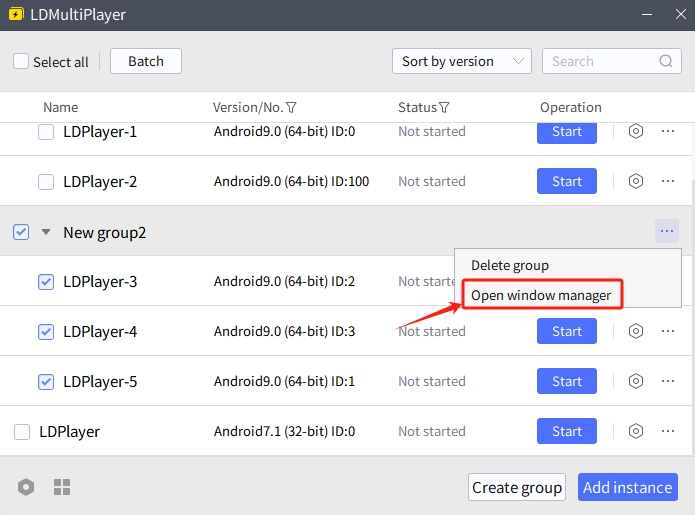Open more options for LDPlayer-2

click(x=668, y=181)
